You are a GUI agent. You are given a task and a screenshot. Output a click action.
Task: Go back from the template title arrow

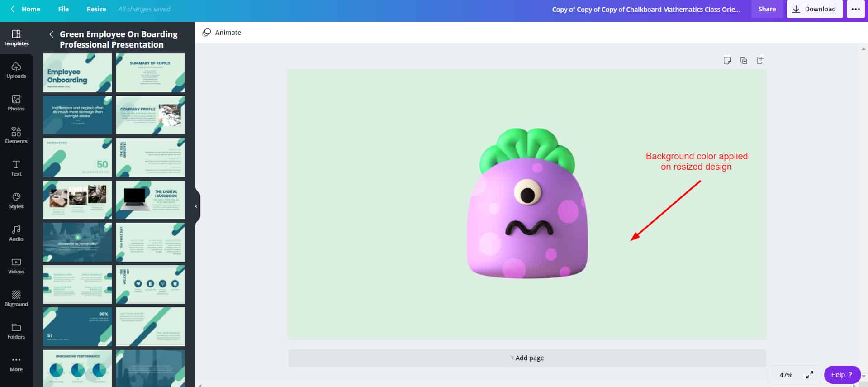click(52, 34)
